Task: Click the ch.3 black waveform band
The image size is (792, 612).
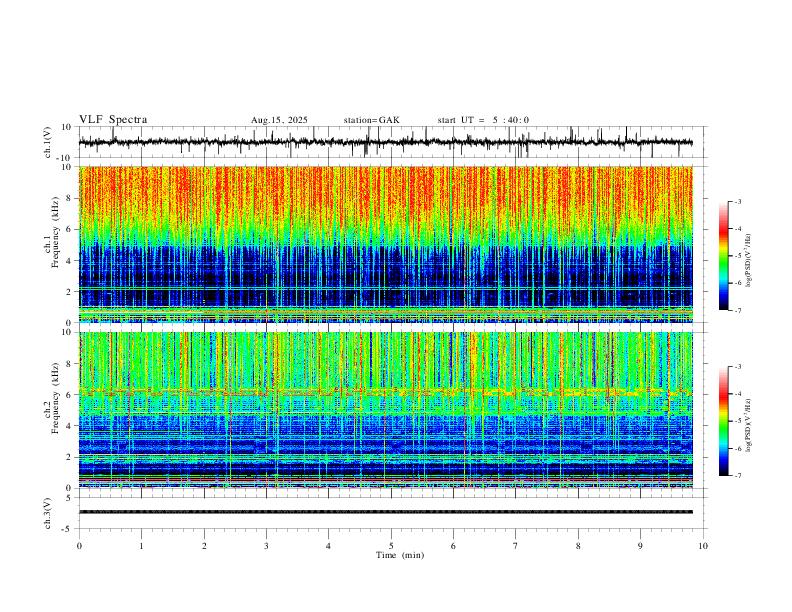Action: (385, 512)
